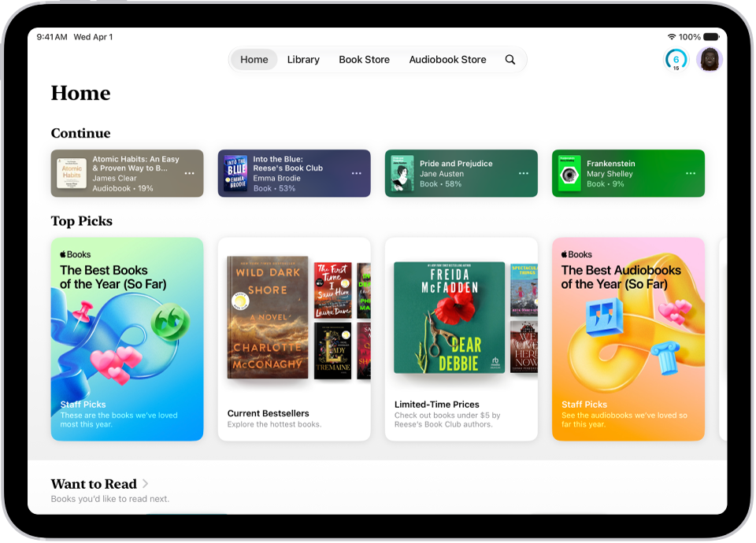The image size is (756, 543).
Task: Continue reading Into the Blue
Action: point(294,173)
